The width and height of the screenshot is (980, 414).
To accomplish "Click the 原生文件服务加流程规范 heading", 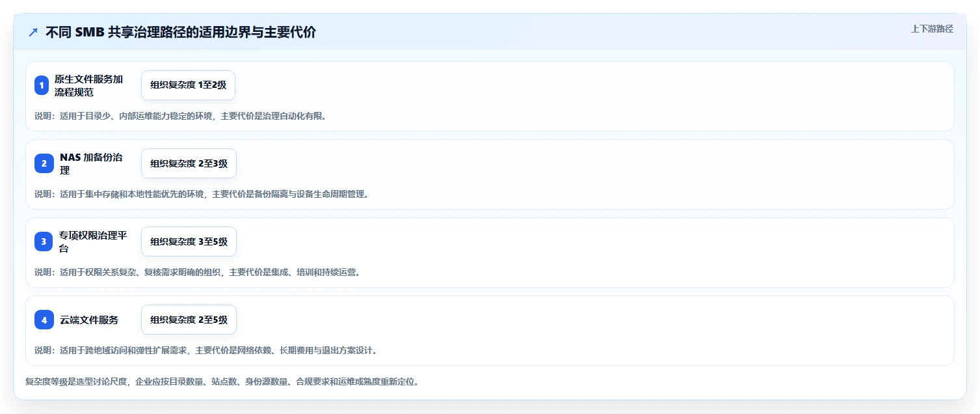I will click(x=89, y=85).
